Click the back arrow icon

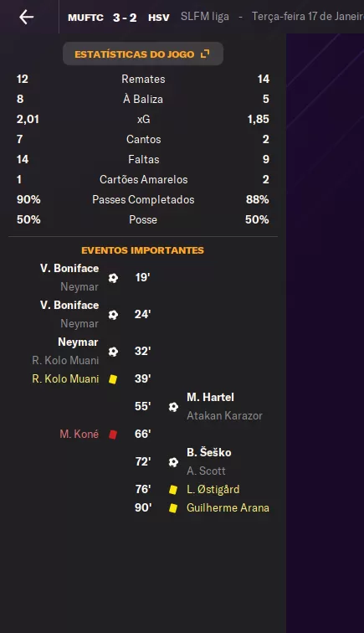[26, 17]
